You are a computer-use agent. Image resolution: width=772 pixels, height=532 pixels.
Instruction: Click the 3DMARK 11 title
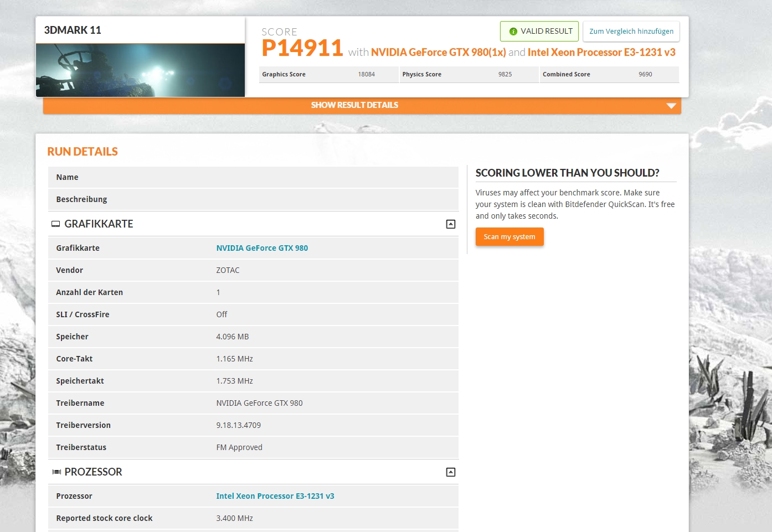(x=73, y=30)
